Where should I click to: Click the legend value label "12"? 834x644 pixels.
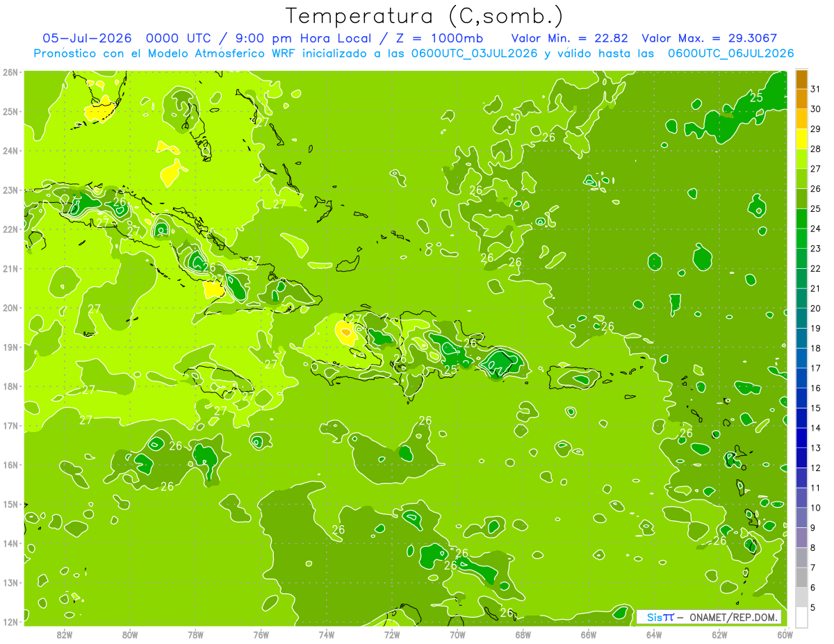816,468
